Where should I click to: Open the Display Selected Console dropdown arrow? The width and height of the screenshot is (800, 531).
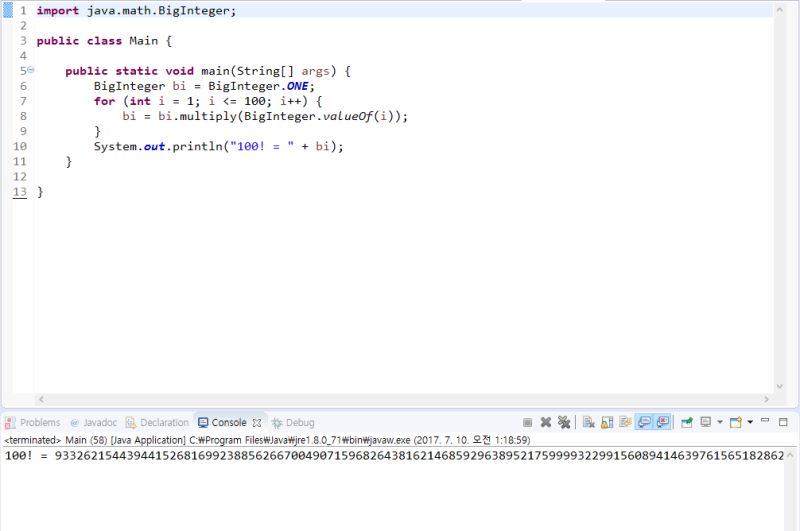point(720,422)
